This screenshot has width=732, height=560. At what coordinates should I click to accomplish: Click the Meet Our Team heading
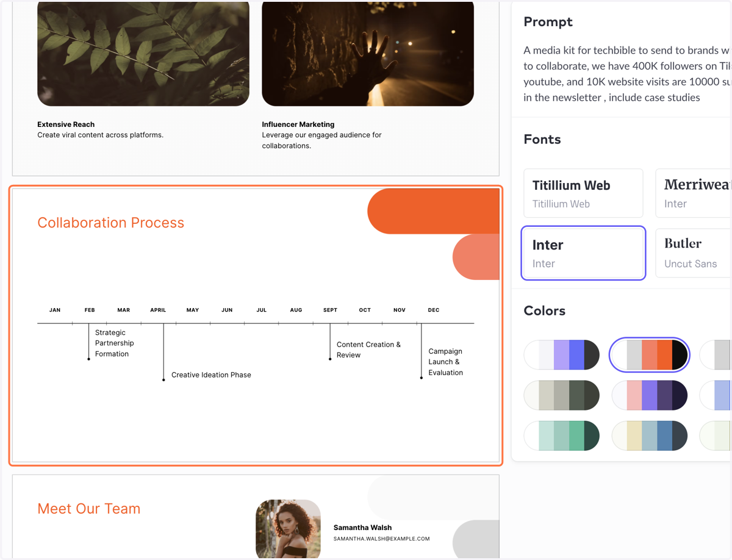click(89, 509)
